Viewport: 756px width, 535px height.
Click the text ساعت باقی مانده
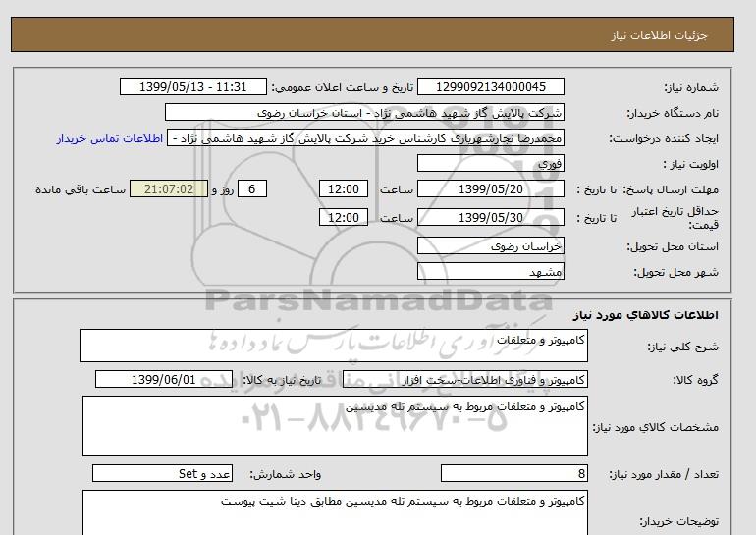point(81,189)
